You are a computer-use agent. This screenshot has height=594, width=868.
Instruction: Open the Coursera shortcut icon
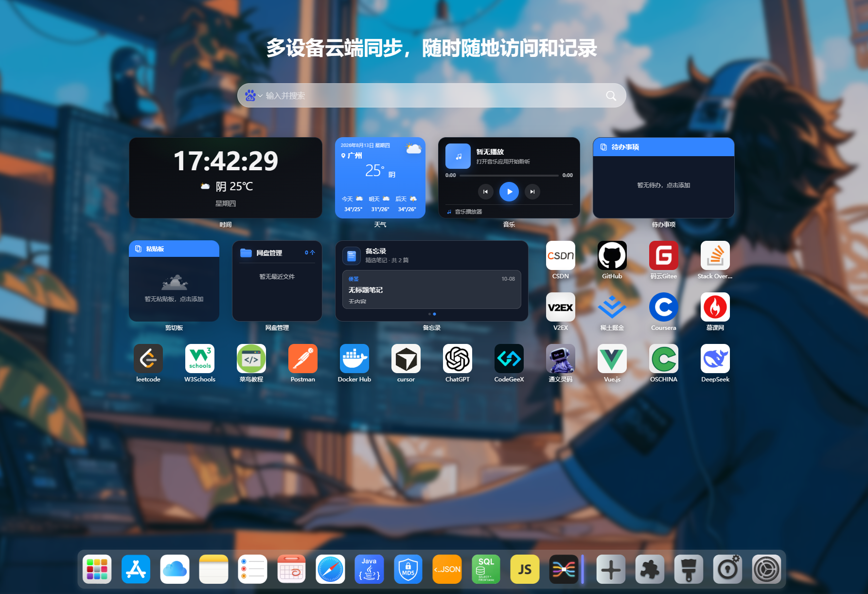point(663,307)
